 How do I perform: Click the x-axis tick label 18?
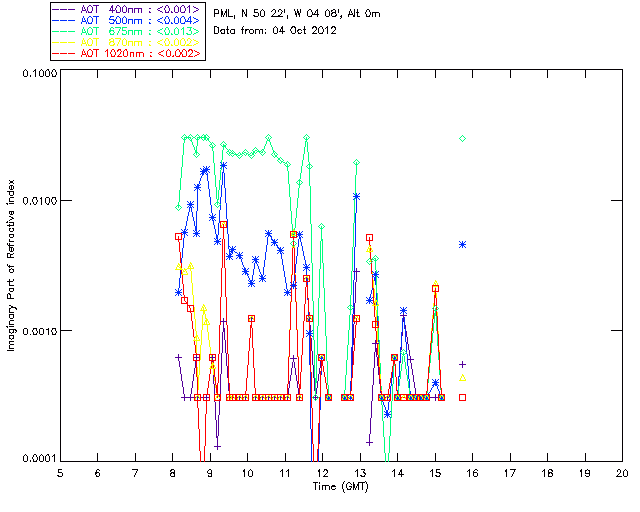click(547, 473)
